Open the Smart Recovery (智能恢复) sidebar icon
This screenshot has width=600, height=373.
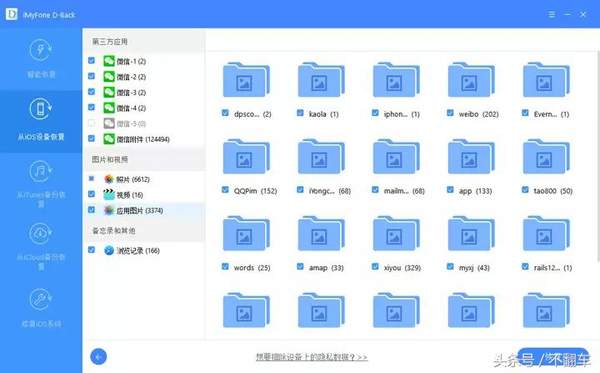point(41,50)
